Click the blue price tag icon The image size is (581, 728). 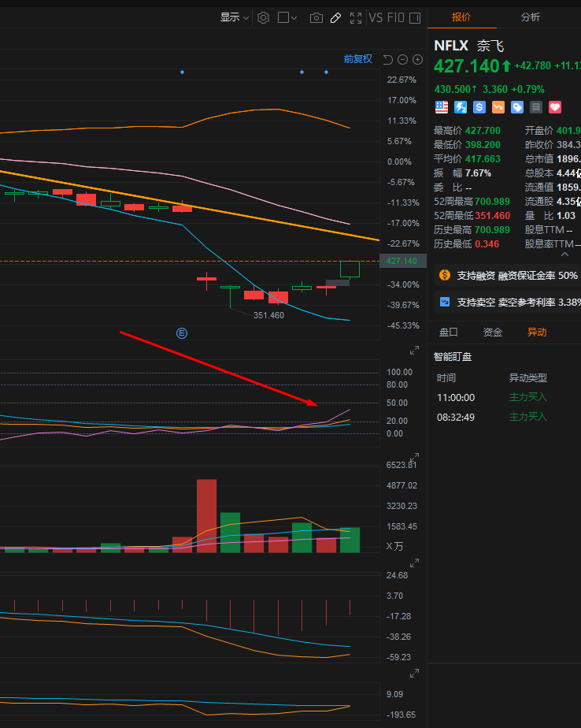pos(517,107)
